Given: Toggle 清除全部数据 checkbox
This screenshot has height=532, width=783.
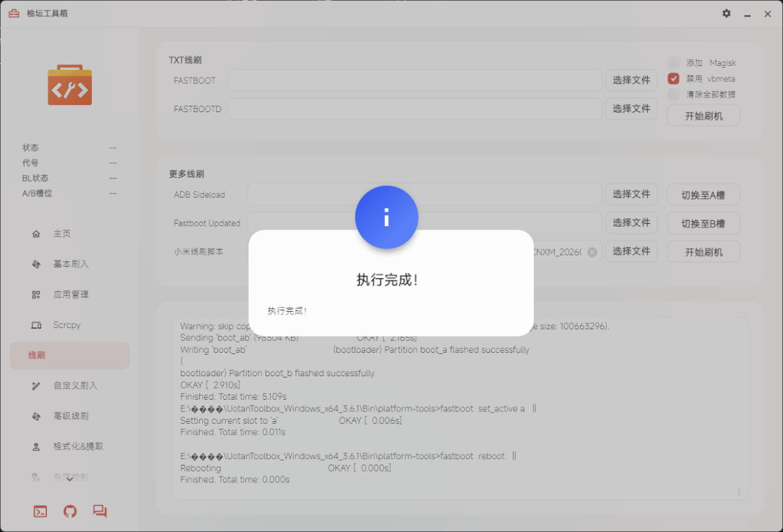Looking at the screenshot, I should [x=673, y=94].
